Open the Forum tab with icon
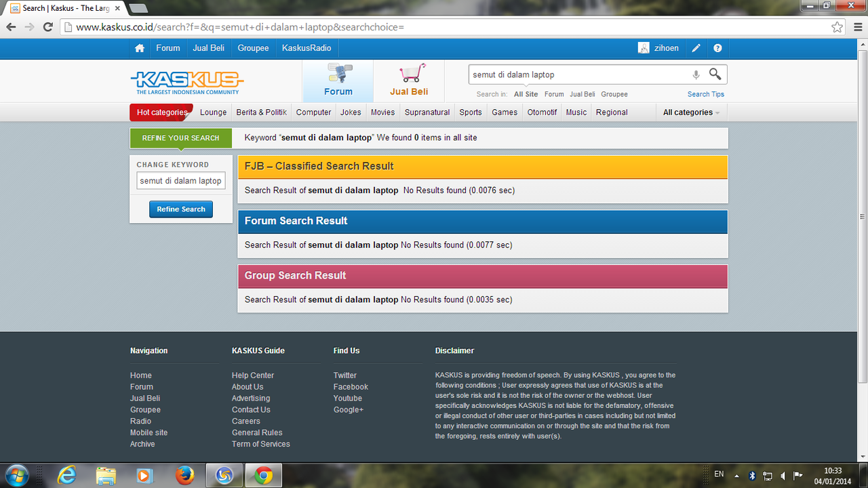Screen dimensions: 868x488 click(338, 81)
